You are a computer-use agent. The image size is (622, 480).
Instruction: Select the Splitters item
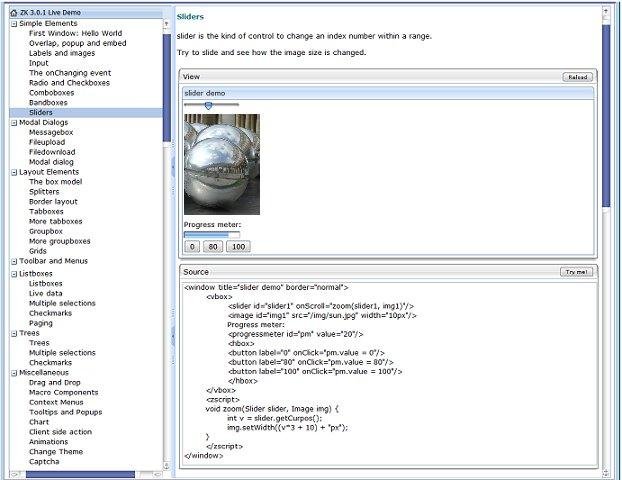tap(44, 192)
